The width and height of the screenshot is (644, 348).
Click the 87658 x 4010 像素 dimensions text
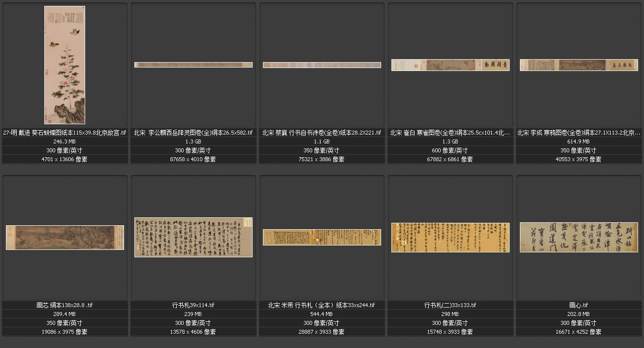[x=193, y=159]
